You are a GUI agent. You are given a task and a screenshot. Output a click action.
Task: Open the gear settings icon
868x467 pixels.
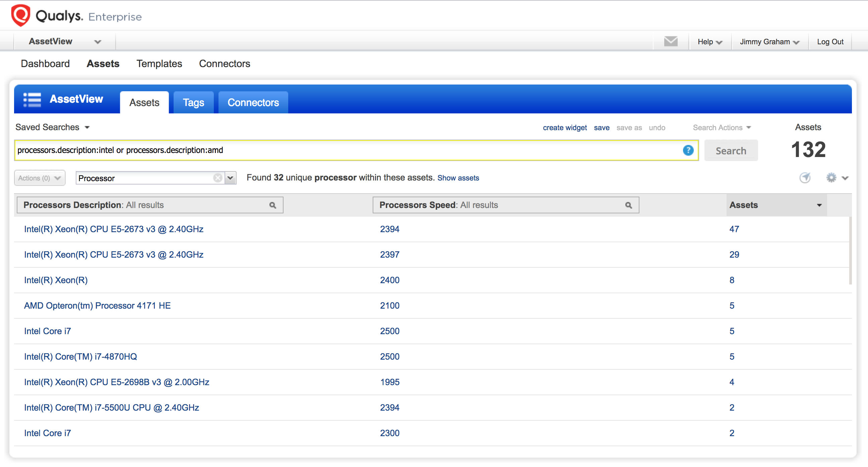831,177
